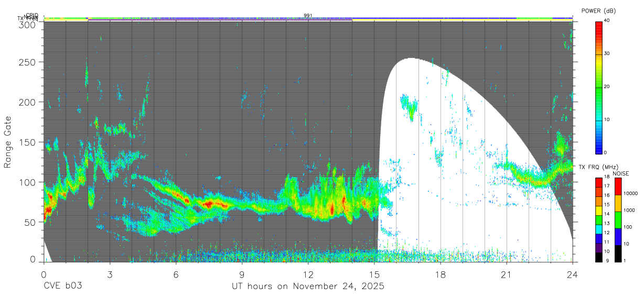
Task: Click the Range Gate y-axis title
Action: click(8, 142)
